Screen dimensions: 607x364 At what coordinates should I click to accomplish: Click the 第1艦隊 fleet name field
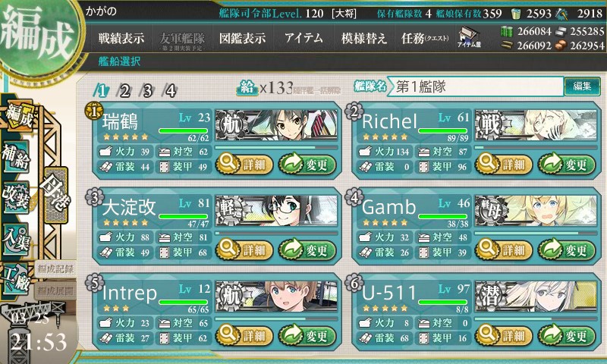475,86
